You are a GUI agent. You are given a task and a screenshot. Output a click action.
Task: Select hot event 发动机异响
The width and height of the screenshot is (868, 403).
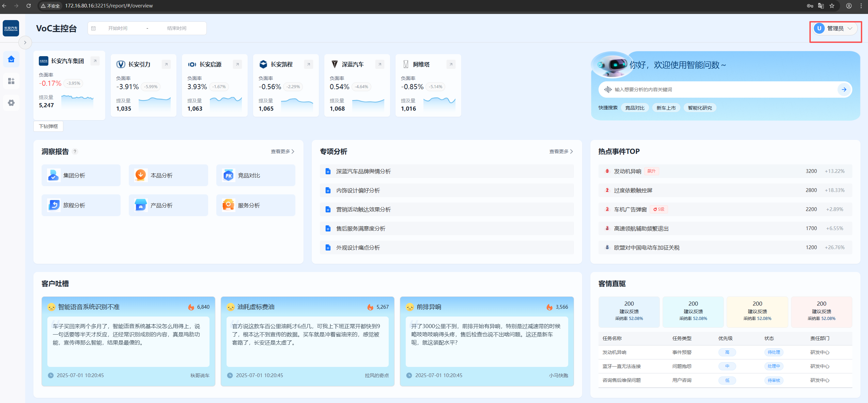[725, 171]
